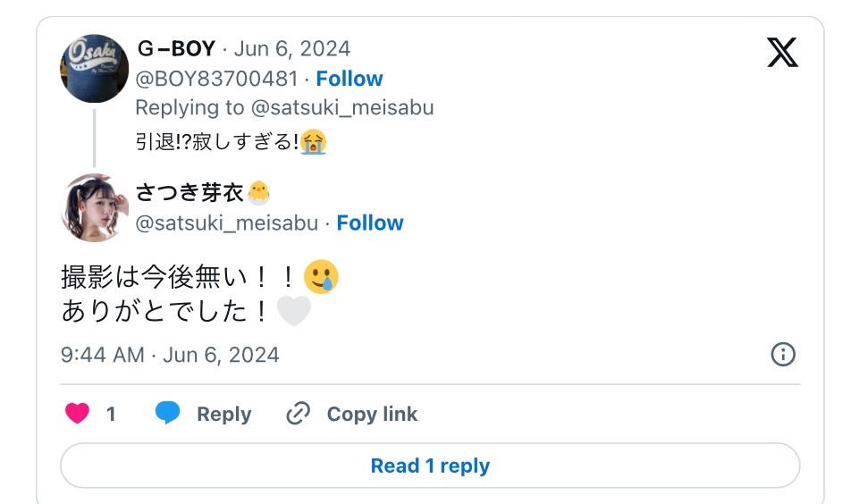Click the copy link chain icon
The image size is (859, 504).
(x=298, y=414)
